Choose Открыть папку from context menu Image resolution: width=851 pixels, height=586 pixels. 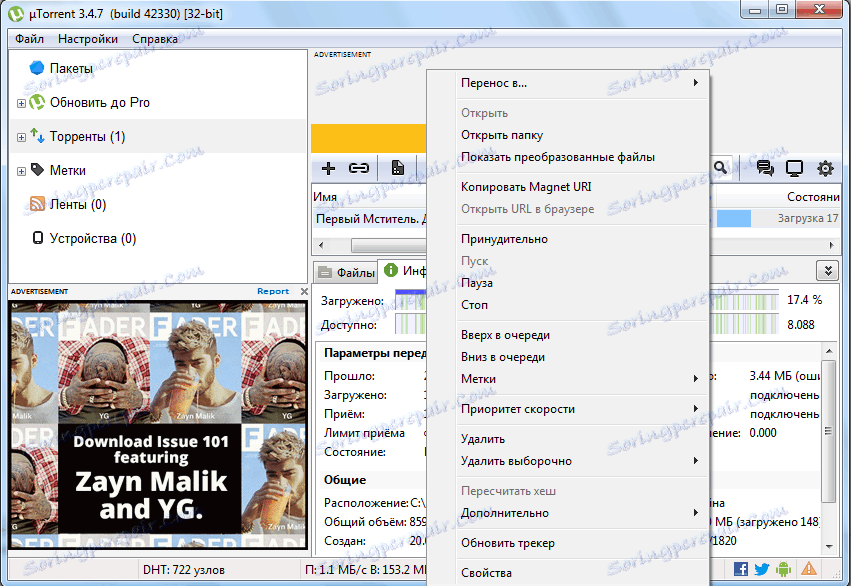[581, 135]
